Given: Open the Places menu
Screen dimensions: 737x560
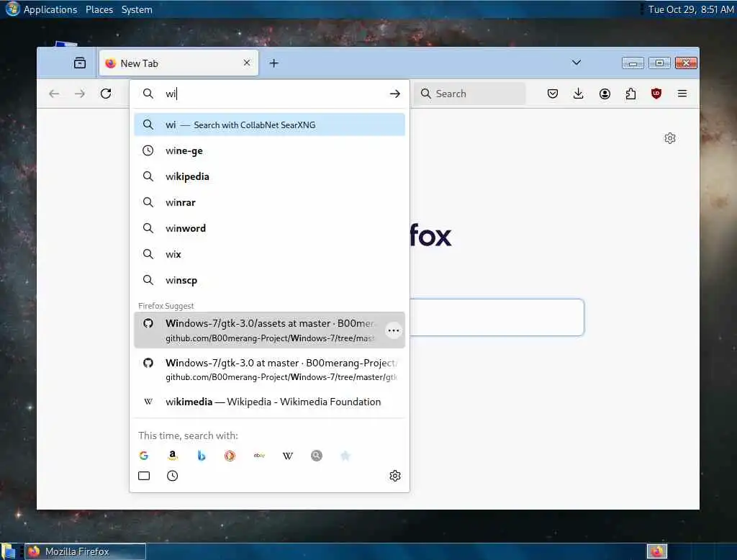Looking at the screenshot, I should click(99, 9).
